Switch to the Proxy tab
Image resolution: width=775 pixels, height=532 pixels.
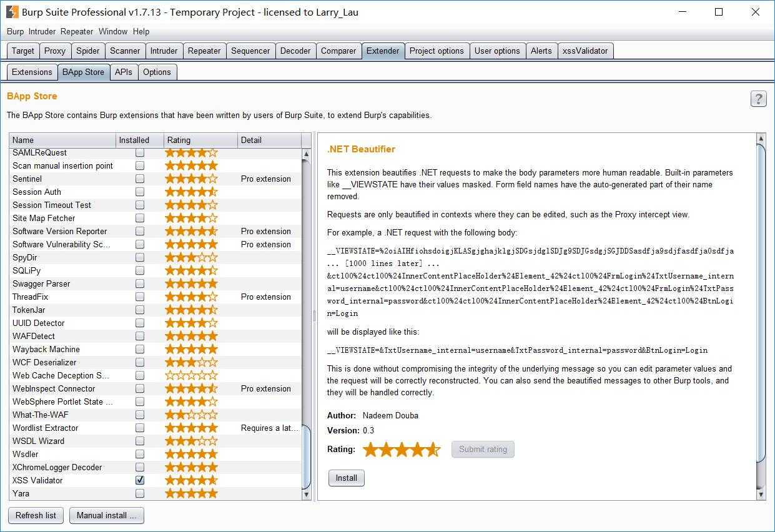55,51
